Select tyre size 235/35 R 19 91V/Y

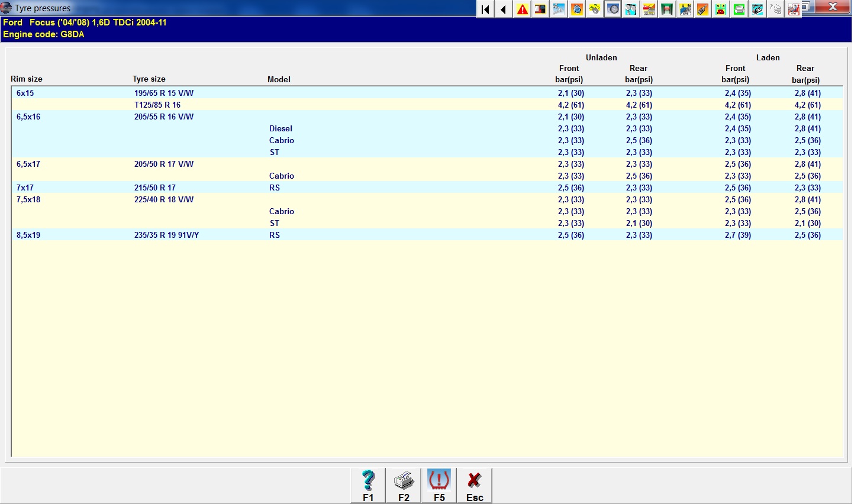pos(166,235)
